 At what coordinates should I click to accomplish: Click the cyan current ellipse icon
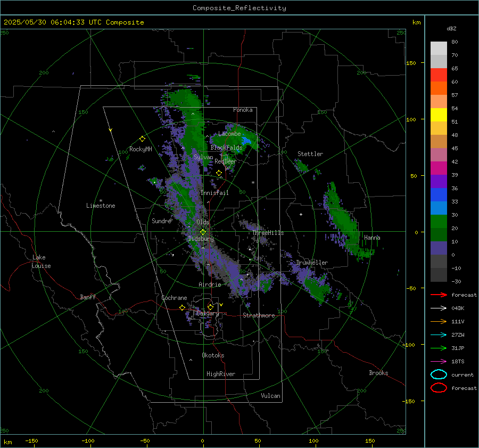point(439,374)
